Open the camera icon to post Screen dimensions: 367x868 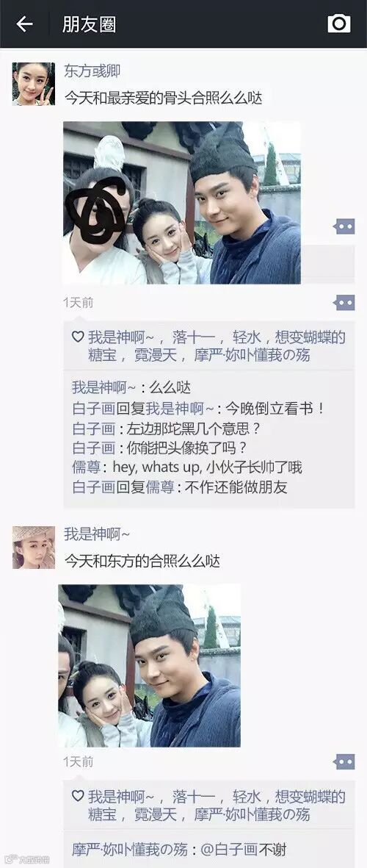pyautogui.click(x=339, y=24)
